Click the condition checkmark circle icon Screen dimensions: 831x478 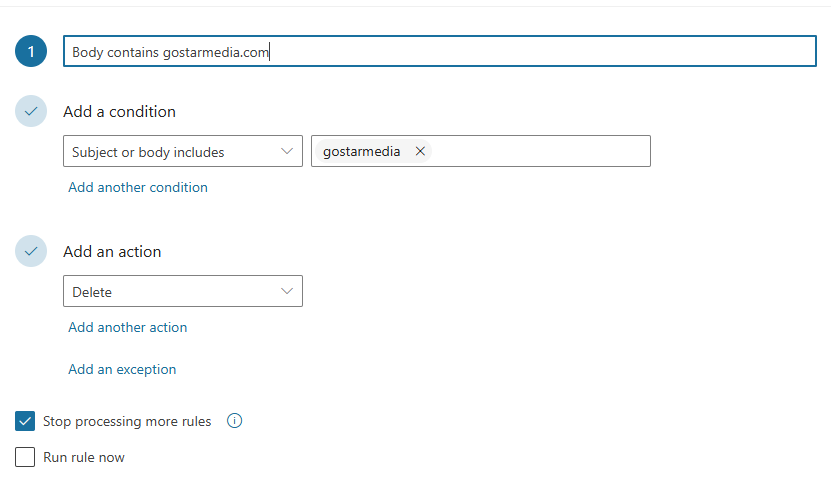31,111
